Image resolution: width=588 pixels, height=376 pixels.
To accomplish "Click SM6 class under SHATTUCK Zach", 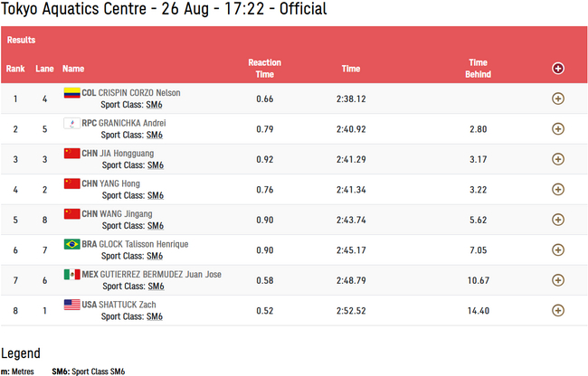I will (155, 317).
